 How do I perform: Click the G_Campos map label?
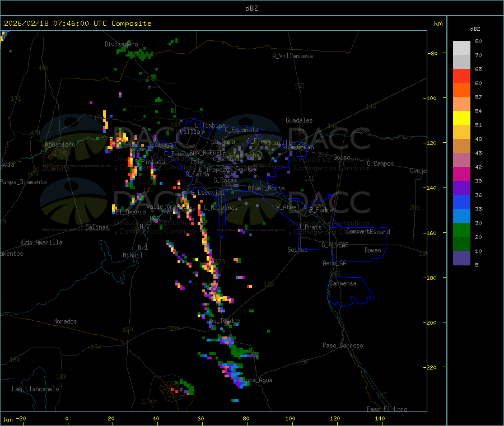(x=381, y=163)
